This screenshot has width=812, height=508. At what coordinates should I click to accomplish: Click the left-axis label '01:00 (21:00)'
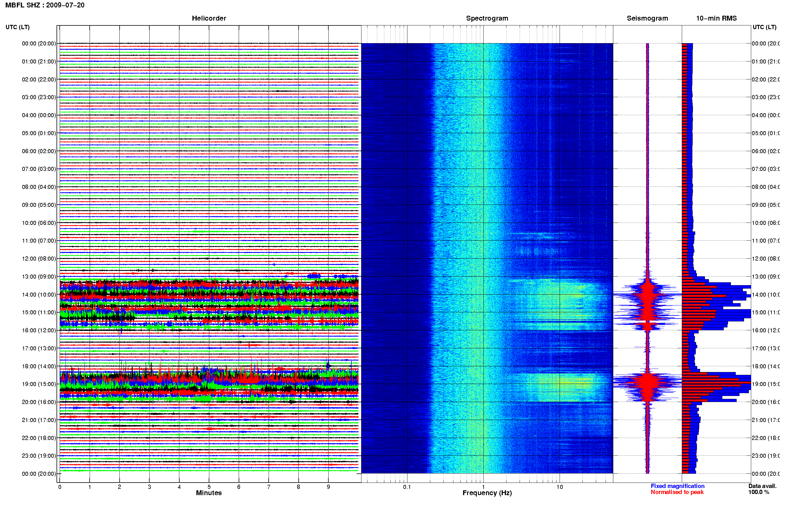pos(39,61)
